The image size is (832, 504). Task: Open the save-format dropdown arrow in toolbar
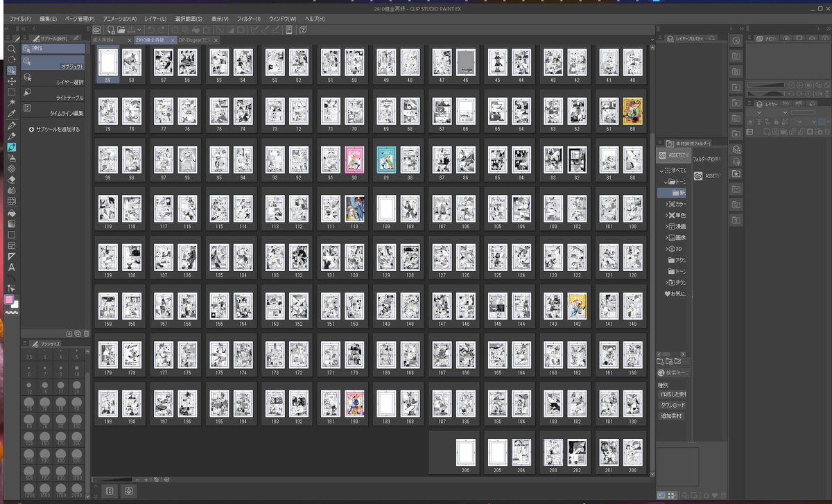(x=139, y=30)
